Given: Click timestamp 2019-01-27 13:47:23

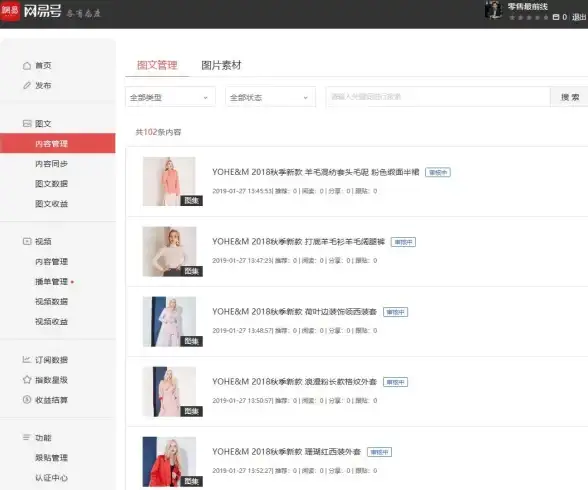Looking at the screenshot, I should (x=242, y=261).
